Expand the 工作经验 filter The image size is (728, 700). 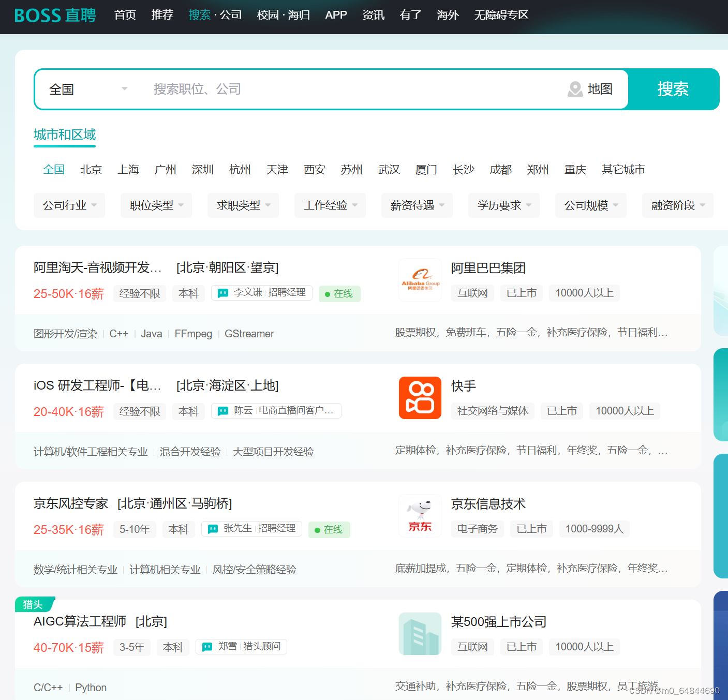click(x=330, y=205)
